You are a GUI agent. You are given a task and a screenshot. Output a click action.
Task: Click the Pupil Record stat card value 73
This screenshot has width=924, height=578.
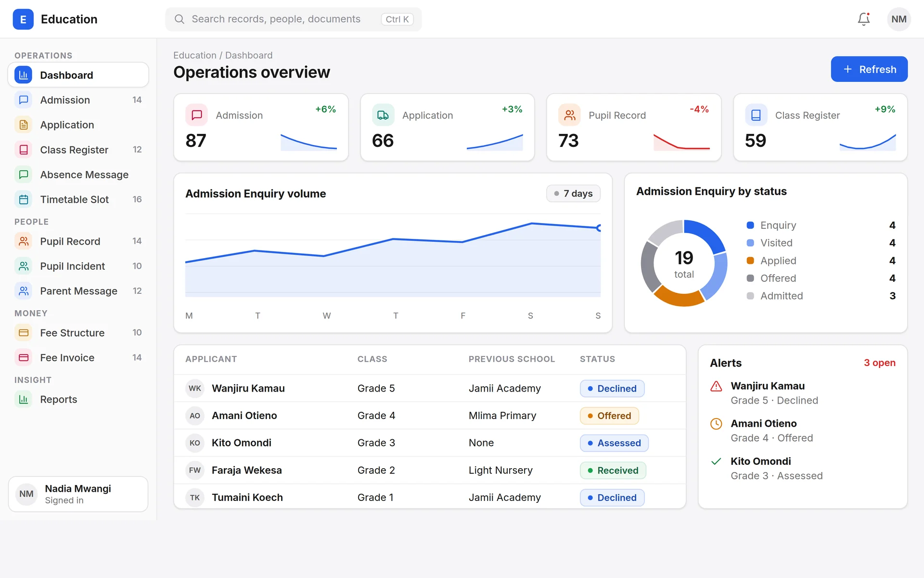(568, 141)
